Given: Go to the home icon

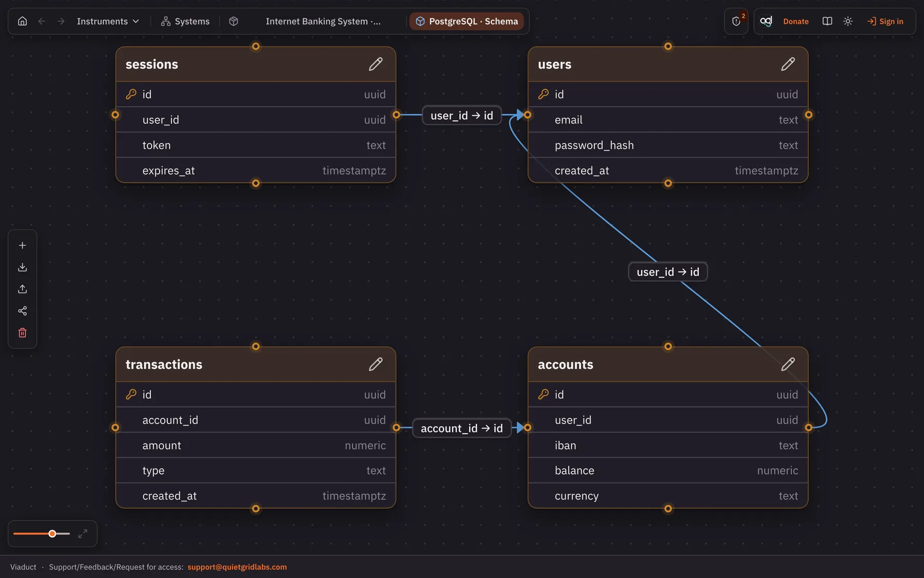Looking at the screenshot, I should (22, 21).
